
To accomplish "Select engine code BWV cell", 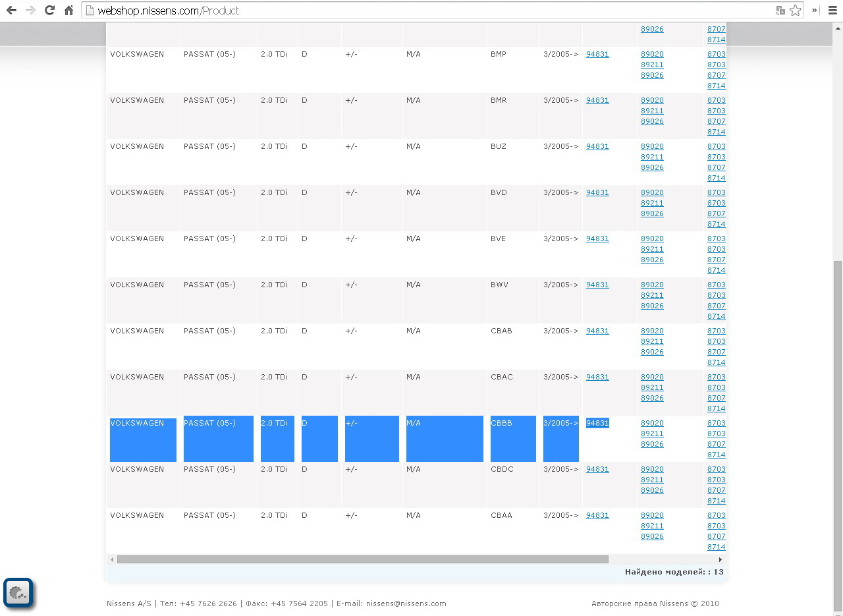I will tap(499, 285).
